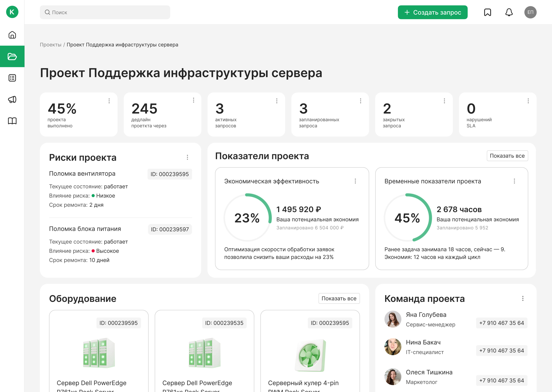Screen dimensions: 552x392
Task: Open the book knowledge base icon
Action: click(12, 121)
